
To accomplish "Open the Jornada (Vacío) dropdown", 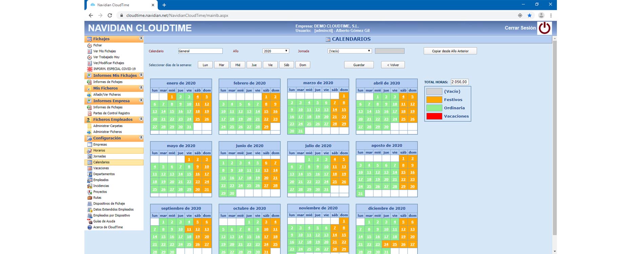I will coord(349,51).
